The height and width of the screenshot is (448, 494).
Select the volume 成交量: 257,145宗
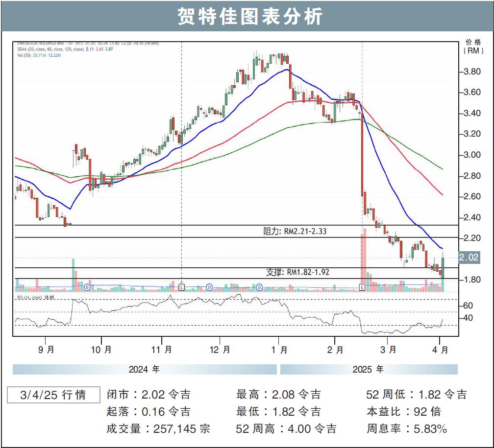[x=158, y=428]
